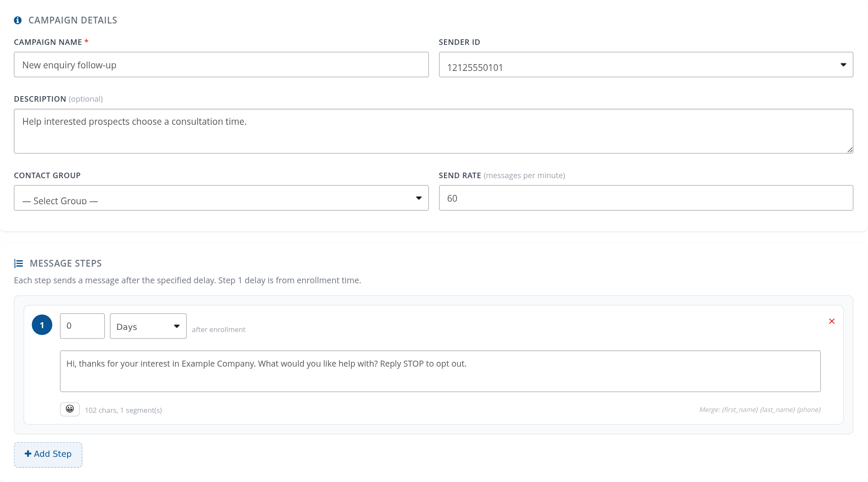
Task: Click the 'after enrollment' label
Action: [219, 329]
